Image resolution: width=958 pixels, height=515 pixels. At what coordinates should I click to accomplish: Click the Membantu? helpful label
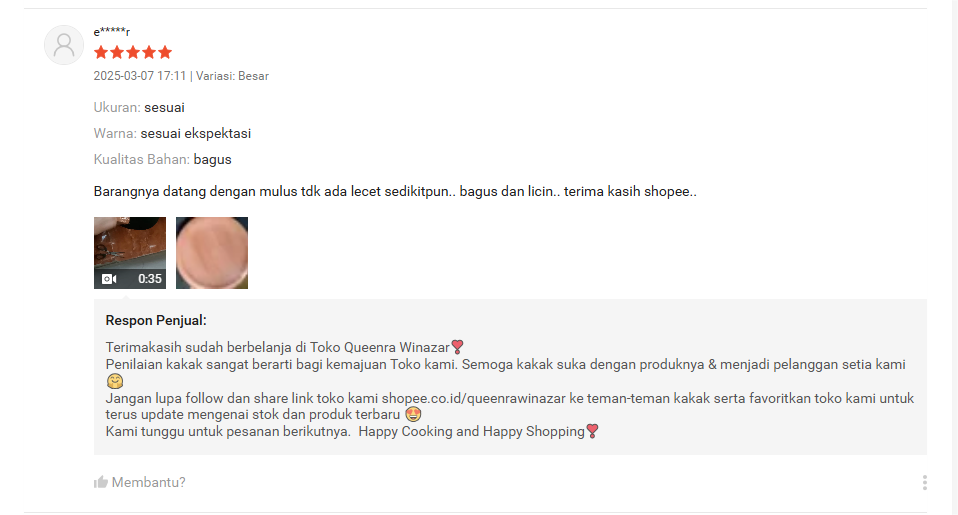[x=148, y=482]
